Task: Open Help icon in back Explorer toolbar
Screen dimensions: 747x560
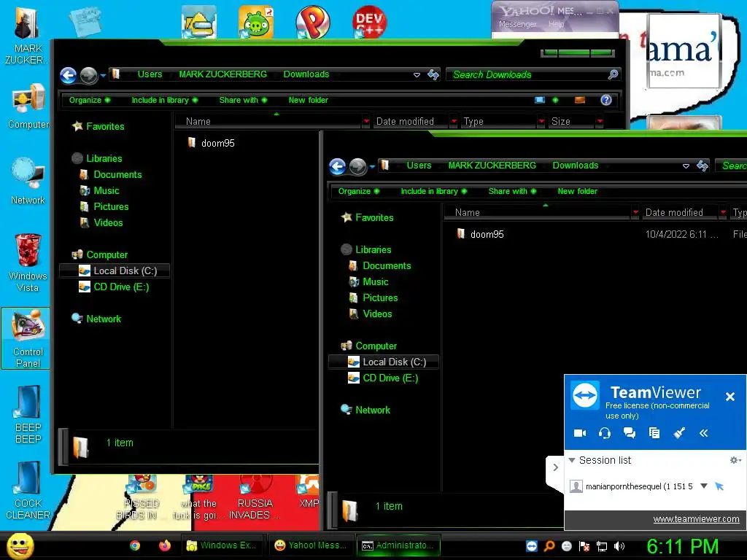Action: (x=606, y=100)
